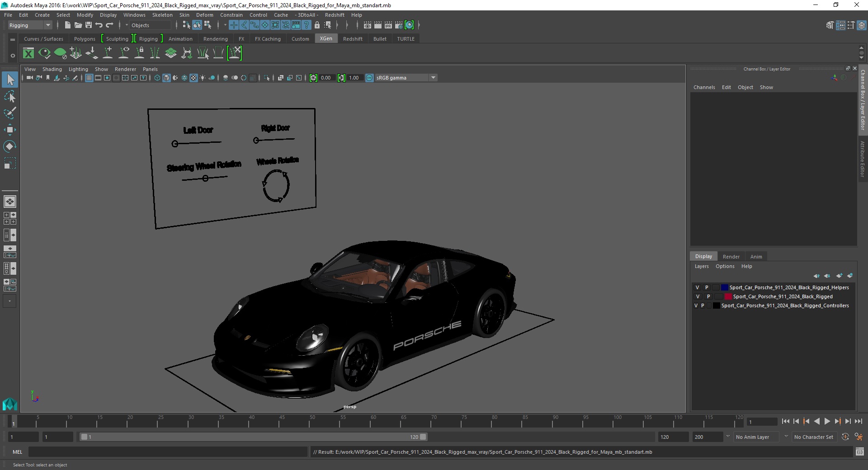Create new layer from selected objects icon
Image resolution: width=868 pixels, height=470 pixels.
[850, 276]
